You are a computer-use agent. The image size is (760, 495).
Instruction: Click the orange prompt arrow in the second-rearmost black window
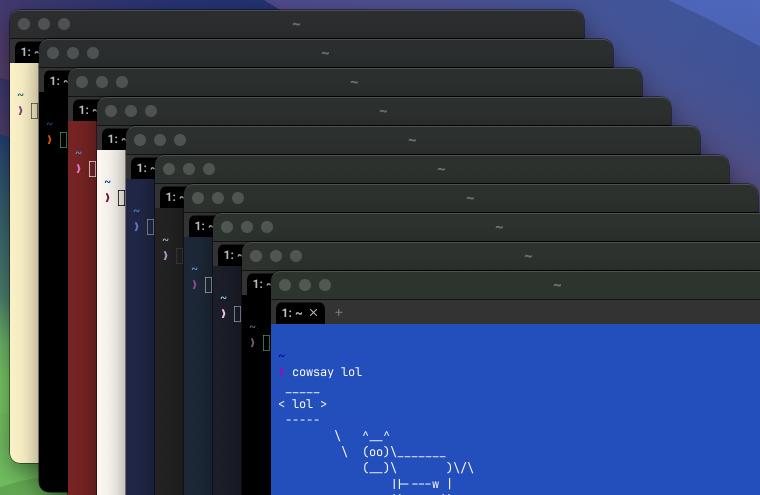pyautogui.click(x=49, y=140)
